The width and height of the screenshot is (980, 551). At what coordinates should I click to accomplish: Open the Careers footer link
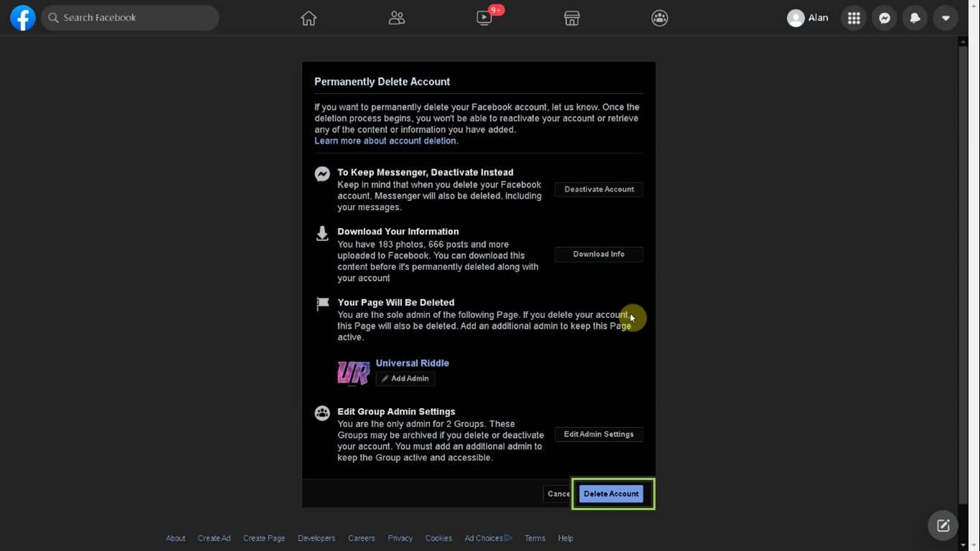click(x=362, y=538)
